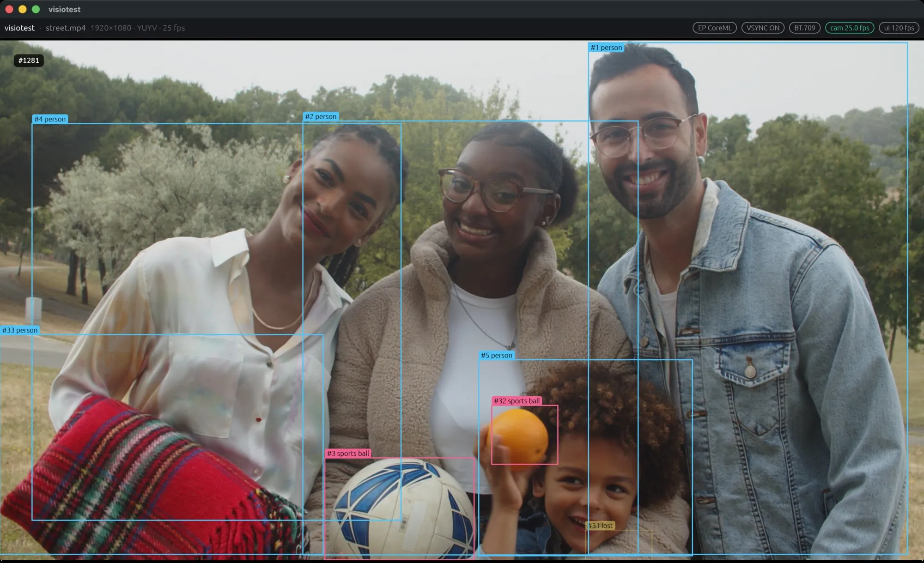Click the EP CoreML badge

tap(715, 28)
